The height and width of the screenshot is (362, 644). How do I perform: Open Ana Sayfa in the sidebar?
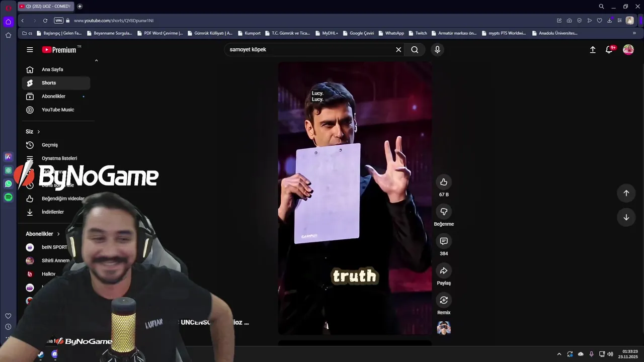[56, 69]
